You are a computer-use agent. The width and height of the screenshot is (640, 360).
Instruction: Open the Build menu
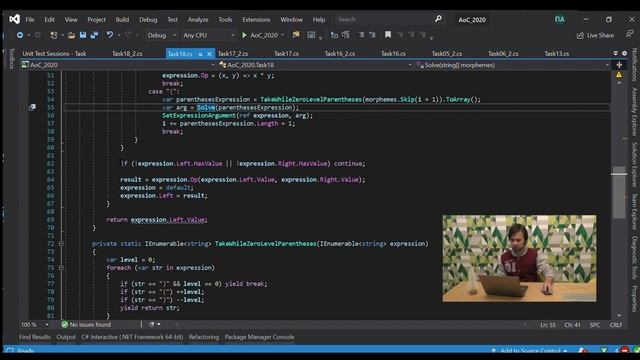click(x=122, y=20)
